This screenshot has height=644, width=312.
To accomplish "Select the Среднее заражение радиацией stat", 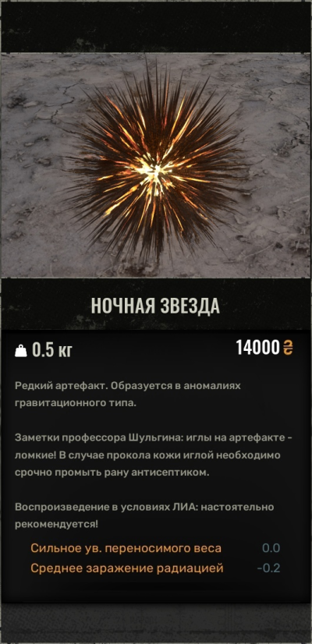I will pos(127,568).
